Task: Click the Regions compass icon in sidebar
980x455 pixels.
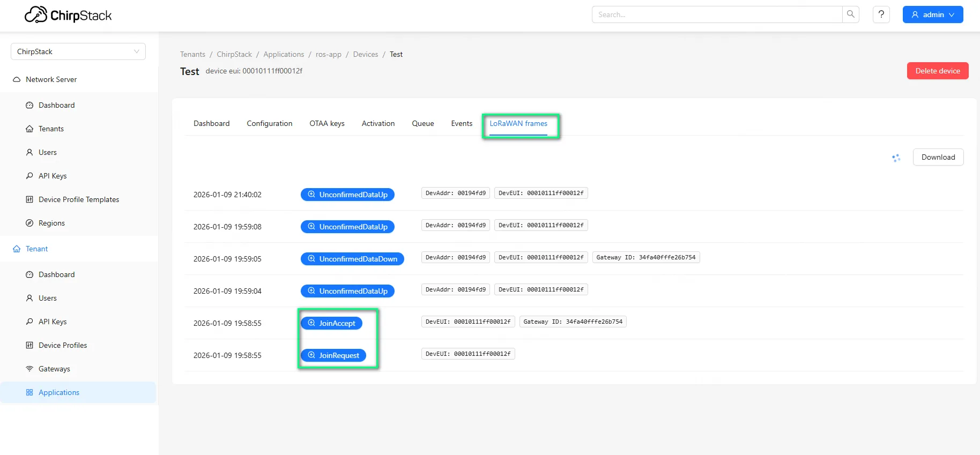Action: pos(29,223)
